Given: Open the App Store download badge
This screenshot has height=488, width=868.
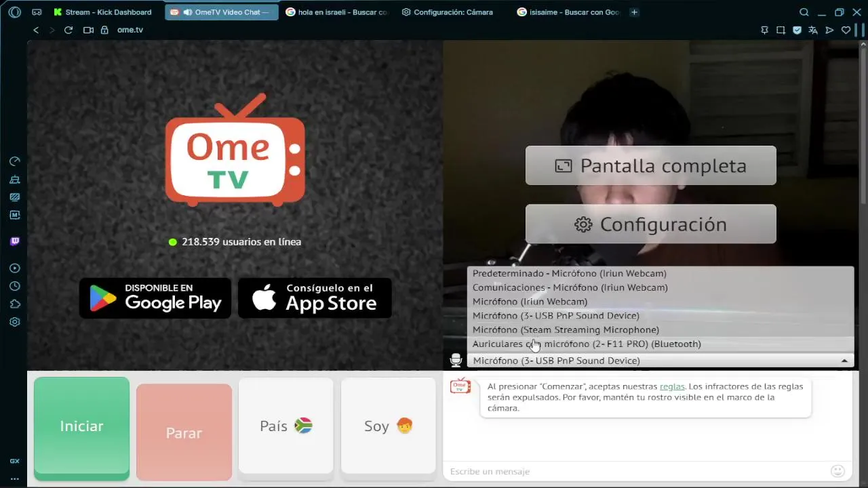Looking at the screenshot, I should click(315, 298).
